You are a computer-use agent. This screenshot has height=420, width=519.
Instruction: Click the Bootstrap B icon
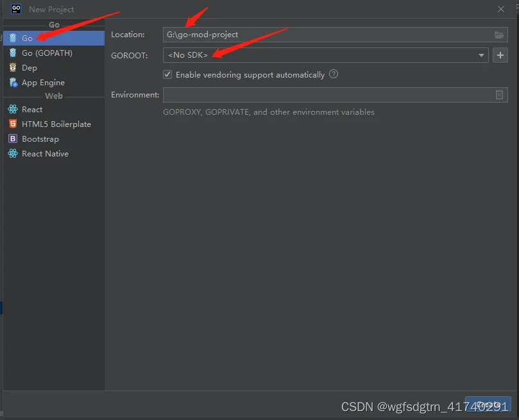pyautogui.click(x=13, y=139)
